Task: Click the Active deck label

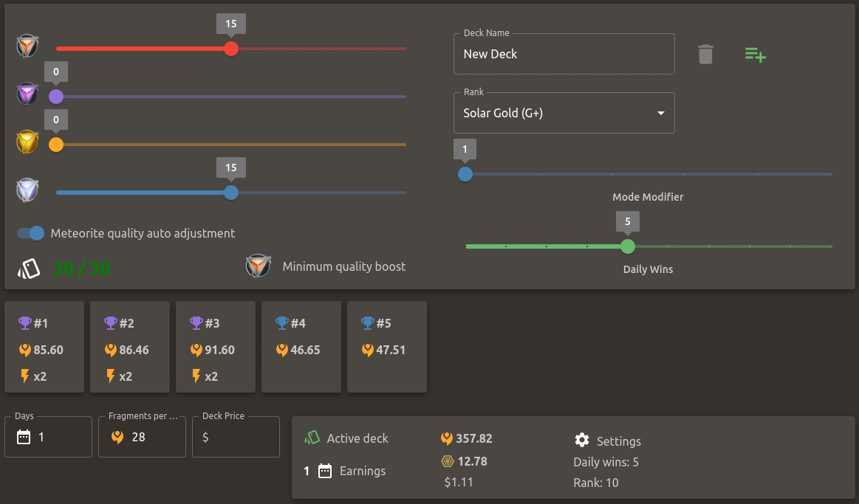Action: point(357,438)
